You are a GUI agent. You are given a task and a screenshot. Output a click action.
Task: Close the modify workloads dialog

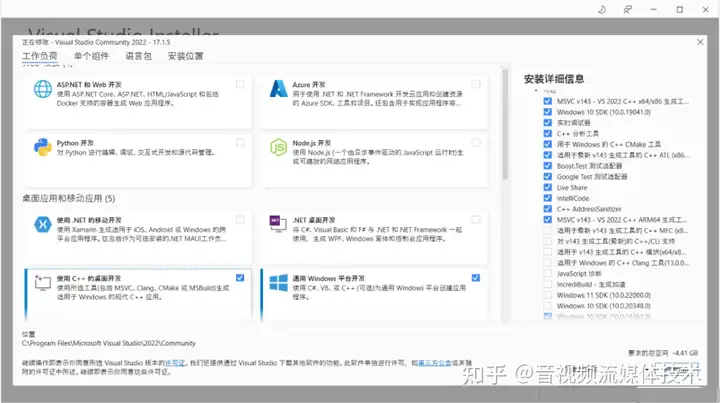pos(700,42)
